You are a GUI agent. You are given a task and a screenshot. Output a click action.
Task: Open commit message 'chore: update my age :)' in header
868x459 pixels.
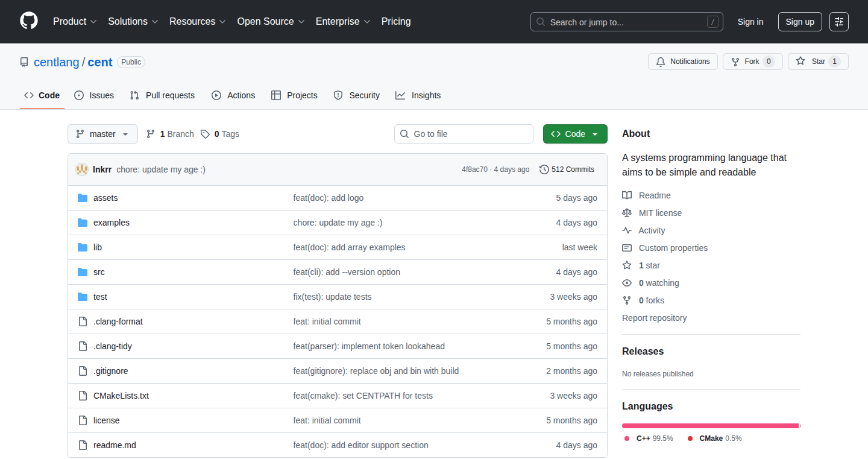(161, 169)
